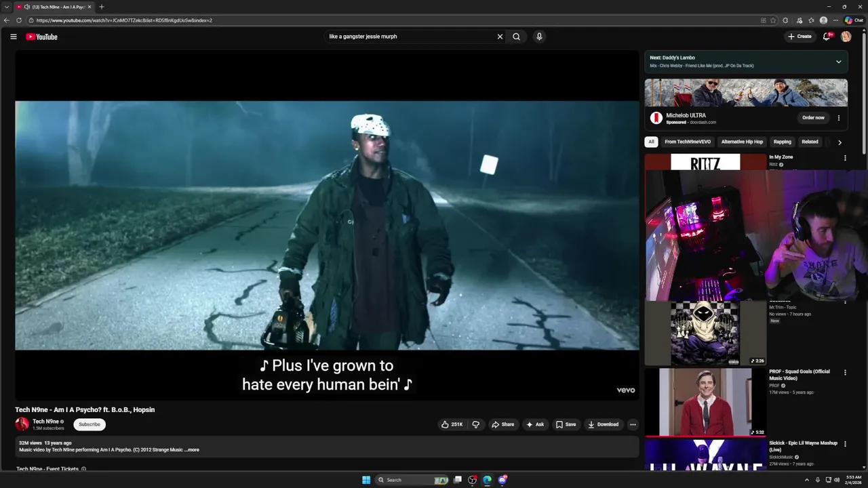Image resolution: width=868 pixels, height=488 pixels.
Task: Click the taskbar Search box
Action: point(412,480)
